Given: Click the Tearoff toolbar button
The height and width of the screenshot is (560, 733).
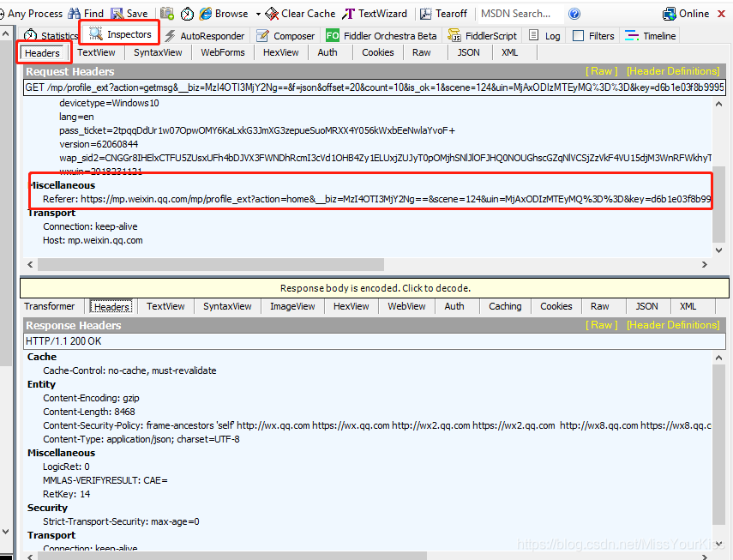Looking at the screenshot, I should [x=443, y=14].
